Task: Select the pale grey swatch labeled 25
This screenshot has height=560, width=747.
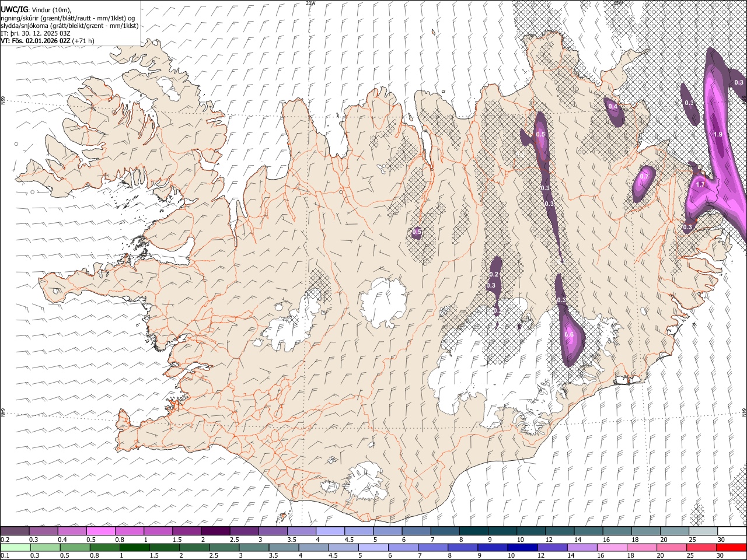Action: [703, 531]
